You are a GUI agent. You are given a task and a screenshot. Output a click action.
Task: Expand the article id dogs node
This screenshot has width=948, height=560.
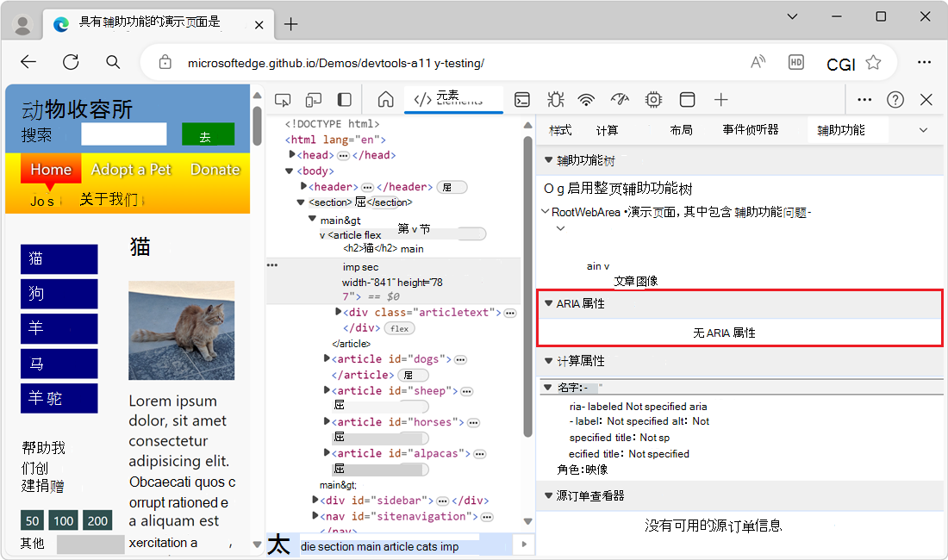tap(327, 358)
